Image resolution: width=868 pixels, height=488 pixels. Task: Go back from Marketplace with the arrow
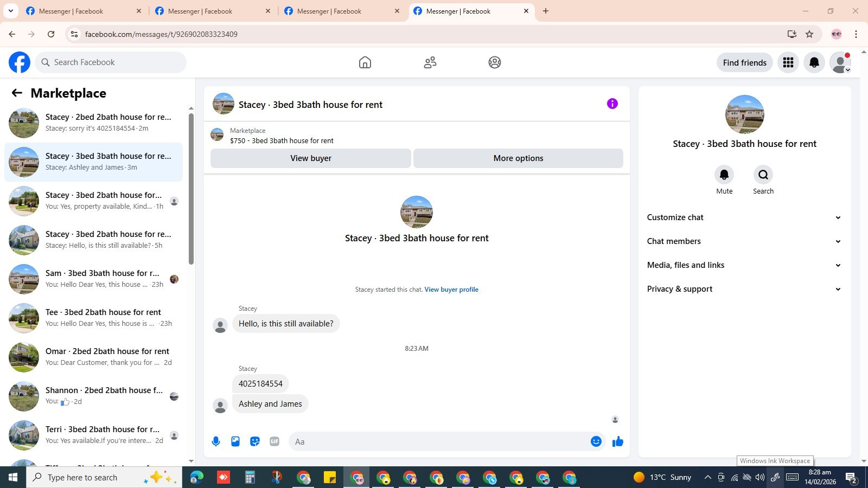click(x=17, y=93)
